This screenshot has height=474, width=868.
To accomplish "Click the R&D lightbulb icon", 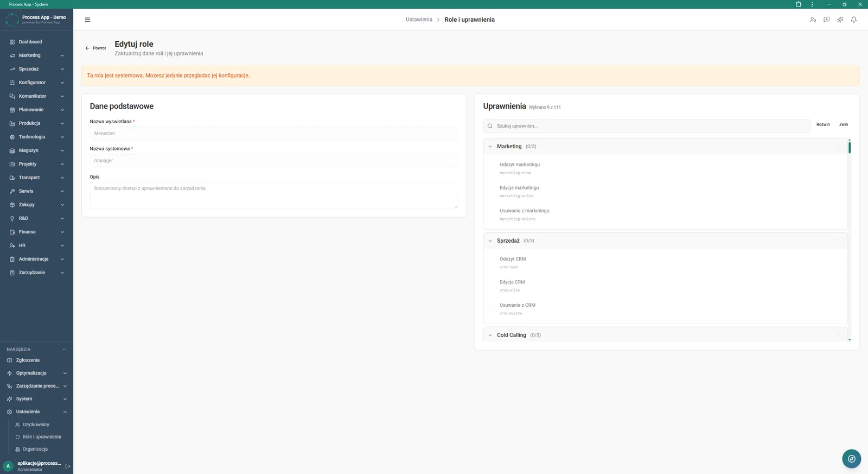I will pos(12,218).
